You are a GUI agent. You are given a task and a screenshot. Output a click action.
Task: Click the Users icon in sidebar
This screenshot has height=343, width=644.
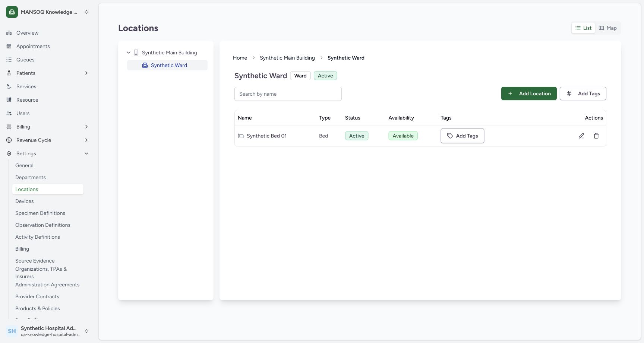click(9, 113)
